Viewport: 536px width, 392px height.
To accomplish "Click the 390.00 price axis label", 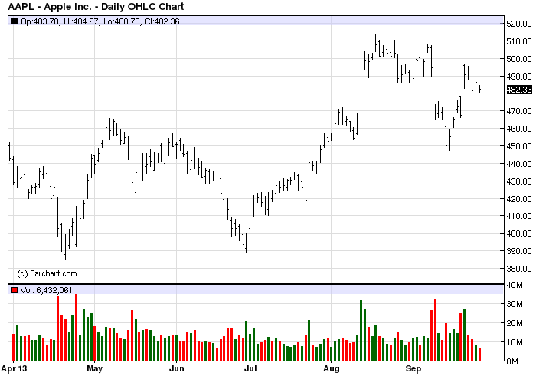I will coord(519,251).
